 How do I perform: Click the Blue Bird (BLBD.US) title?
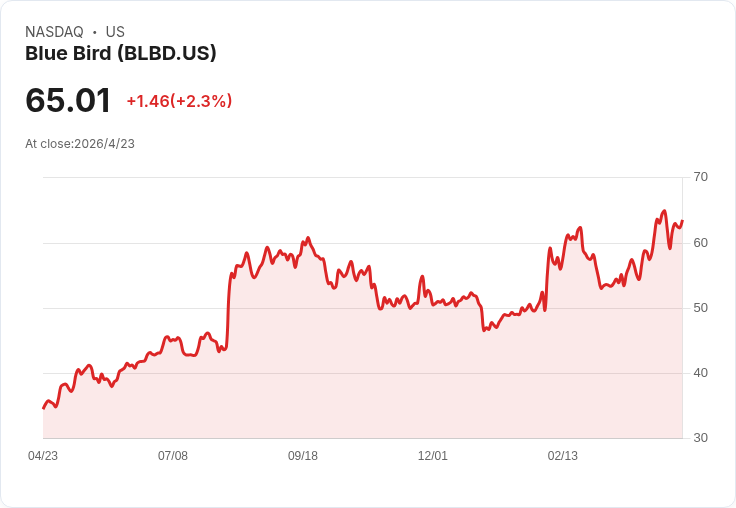tap(121, 53)
